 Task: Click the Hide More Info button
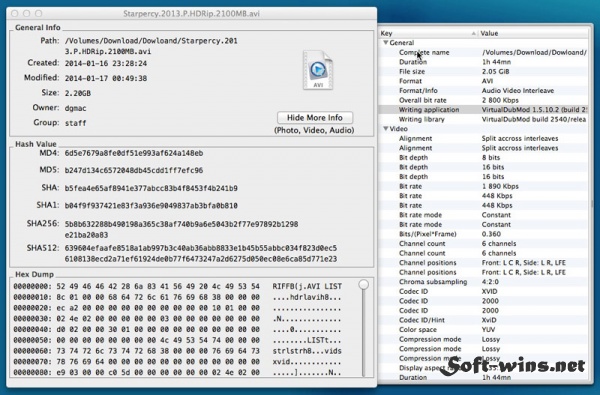click(x=315, y=118)
